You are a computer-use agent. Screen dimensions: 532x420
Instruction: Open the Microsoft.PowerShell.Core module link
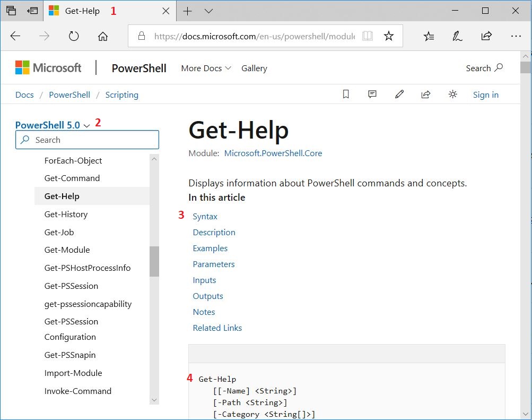click(x=273, y=153)
